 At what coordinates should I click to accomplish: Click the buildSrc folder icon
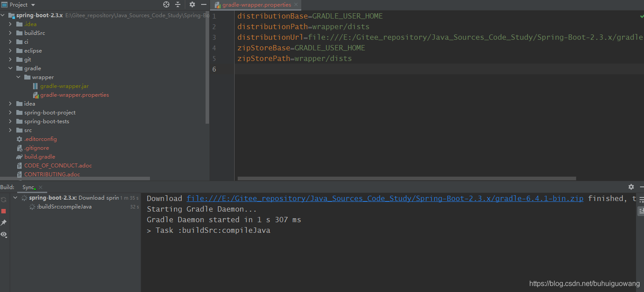(19, 33)
